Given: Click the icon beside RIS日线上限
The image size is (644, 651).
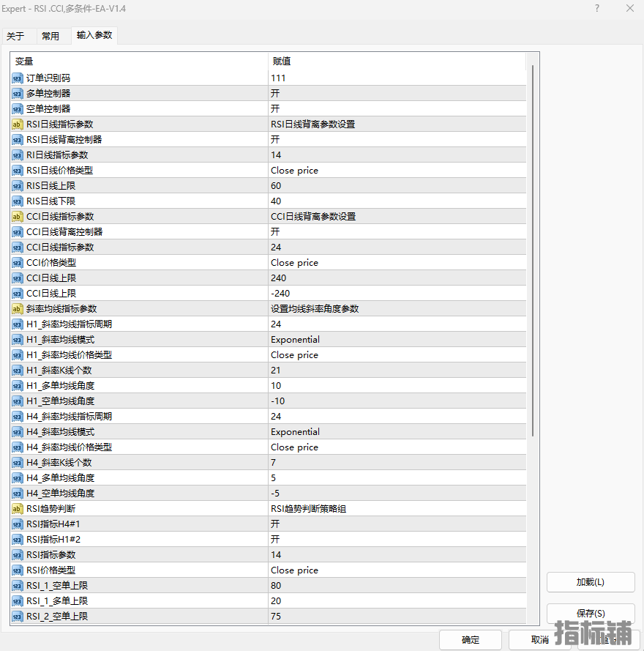Looking at the screenshot, I should 17,185.
